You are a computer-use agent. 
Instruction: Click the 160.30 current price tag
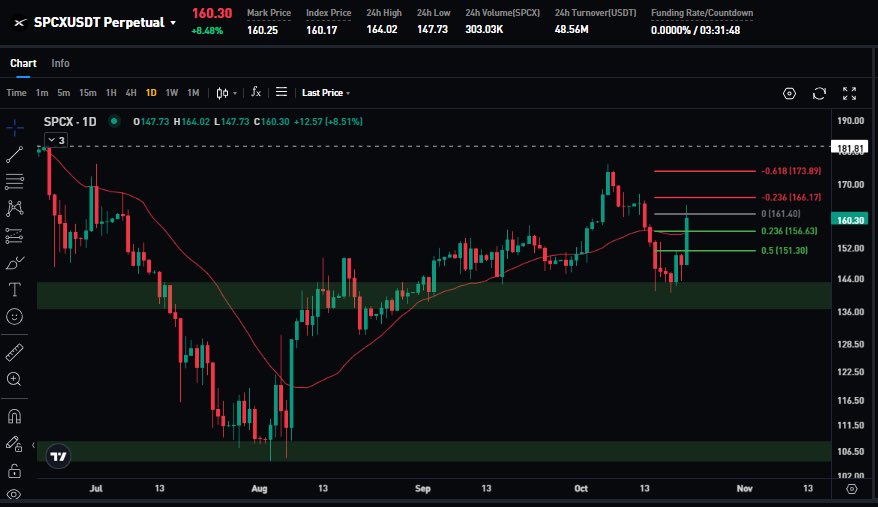tap(850, 220)
